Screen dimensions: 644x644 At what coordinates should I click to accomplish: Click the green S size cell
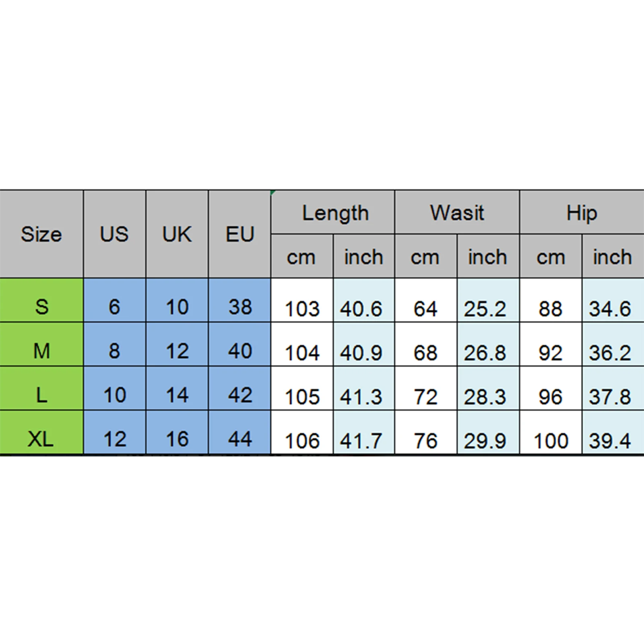[x=41, y=300]
